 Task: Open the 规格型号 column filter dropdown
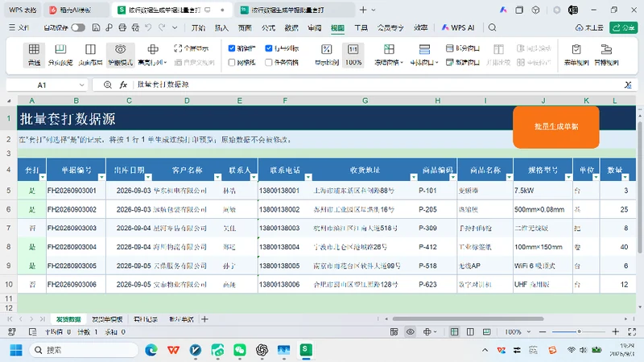click(568, 177)
